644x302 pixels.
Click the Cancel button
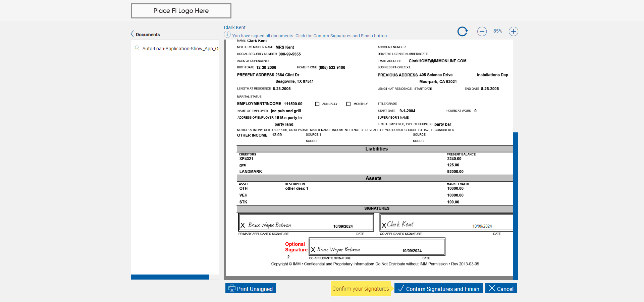pos(501,289)
